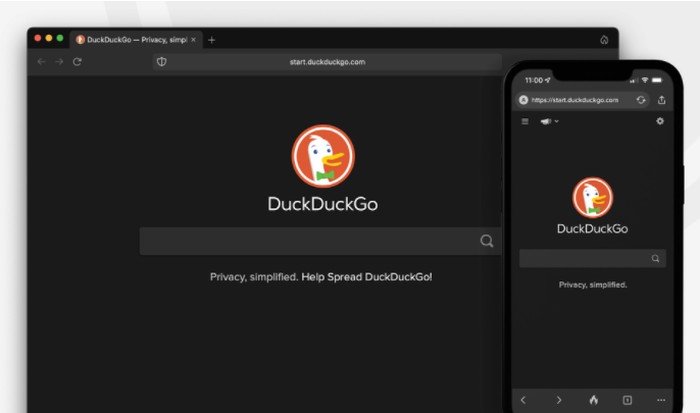Select the DuckDuckGo — Privacy, simpl tab
The image size is (700, 413).
click(x=136, y=40)
